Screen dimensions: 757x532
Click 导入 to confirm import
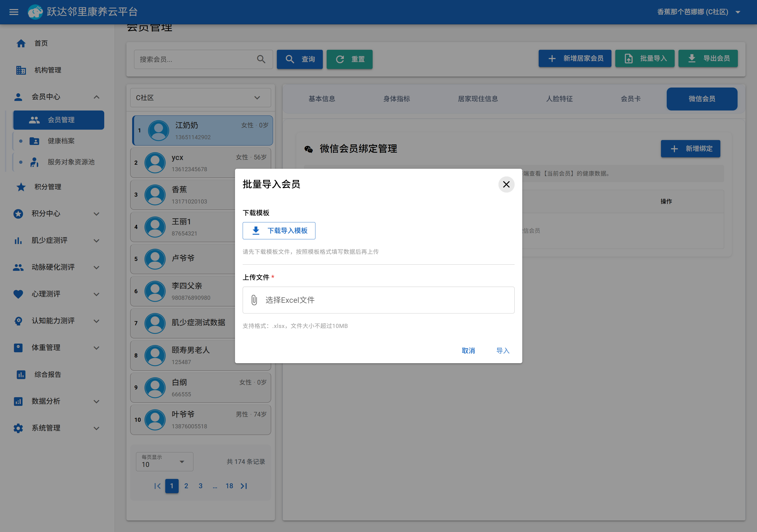503,351
